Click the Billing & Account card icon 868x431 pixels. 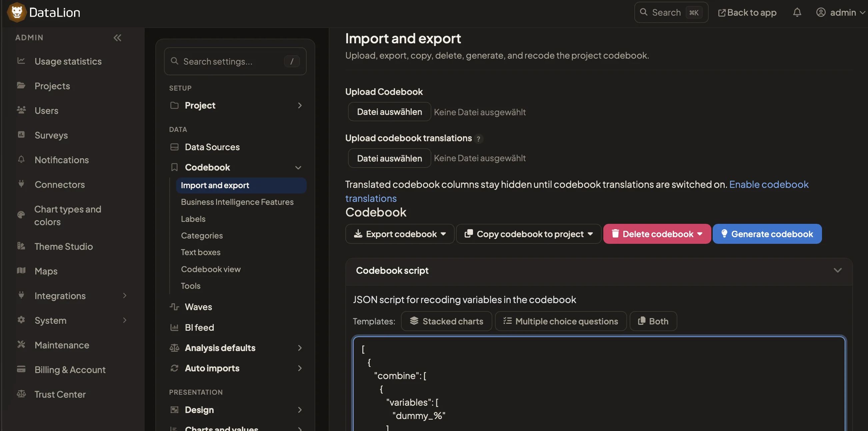pyautogui.click(x=21, y=369)
